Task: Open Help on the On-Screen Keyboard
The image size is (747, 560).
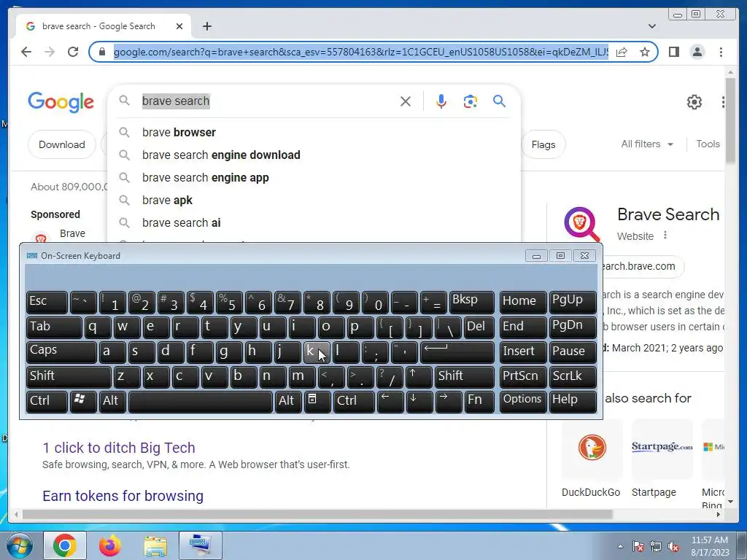Action: tap(572, 402)
